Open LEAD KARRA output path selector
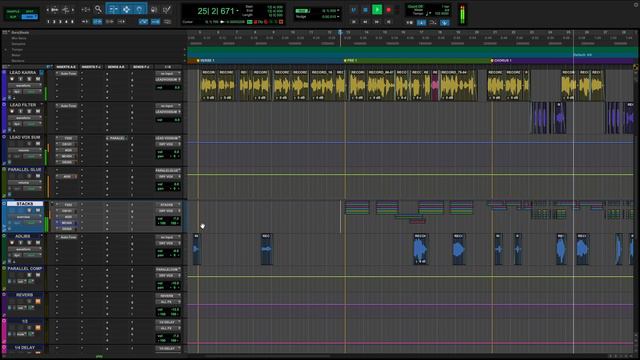 click(168, 80)
